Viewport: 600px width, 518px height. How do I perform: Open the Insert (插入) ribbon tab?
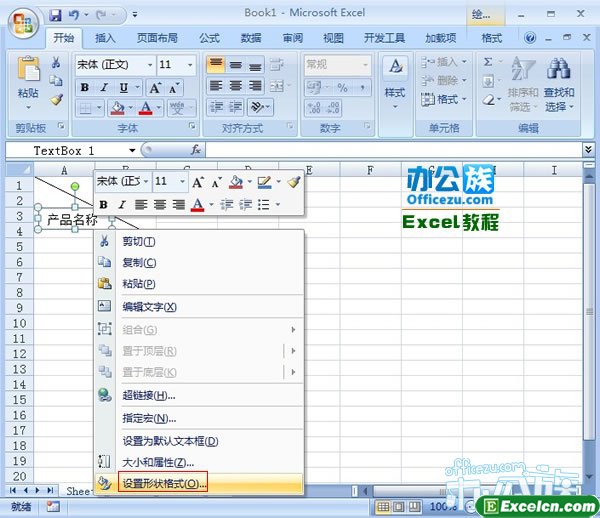click(105, 38)
